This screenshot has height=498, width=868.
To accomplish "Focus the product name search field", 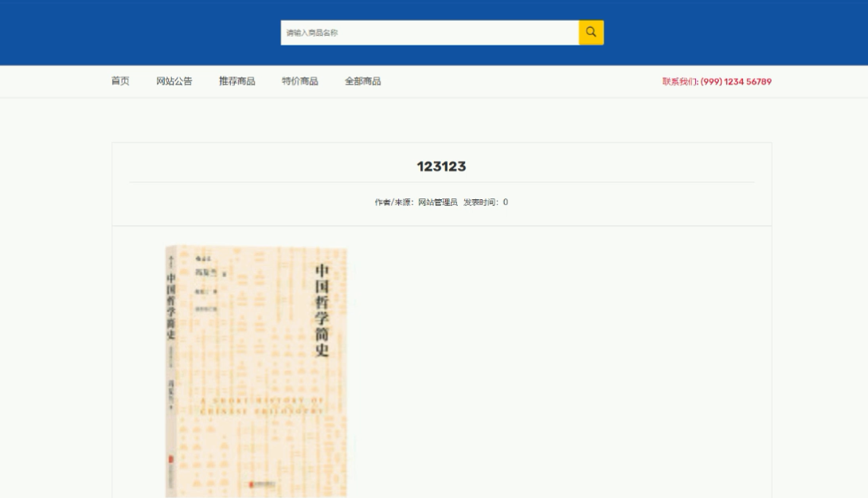I will pos(429,33).
